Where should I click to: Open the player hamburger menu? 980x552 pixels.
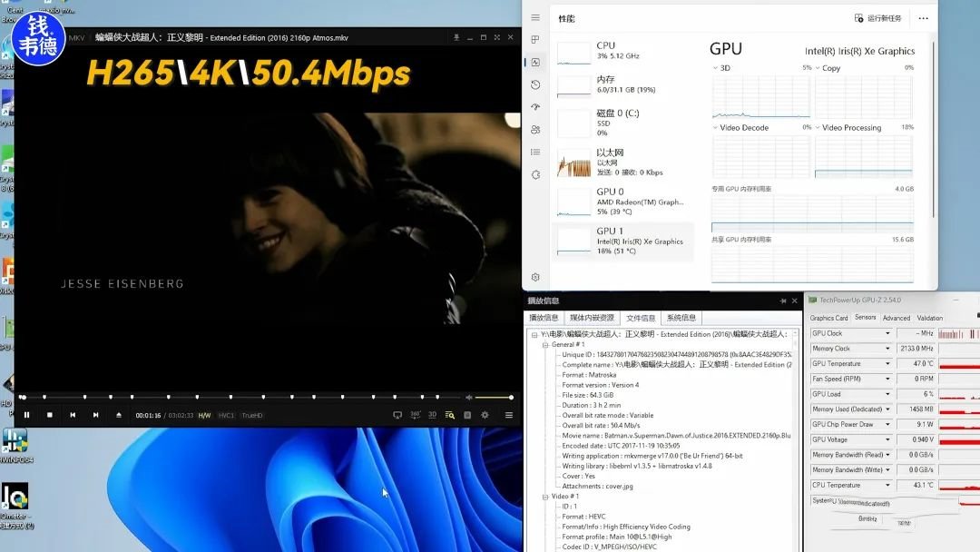509,415
